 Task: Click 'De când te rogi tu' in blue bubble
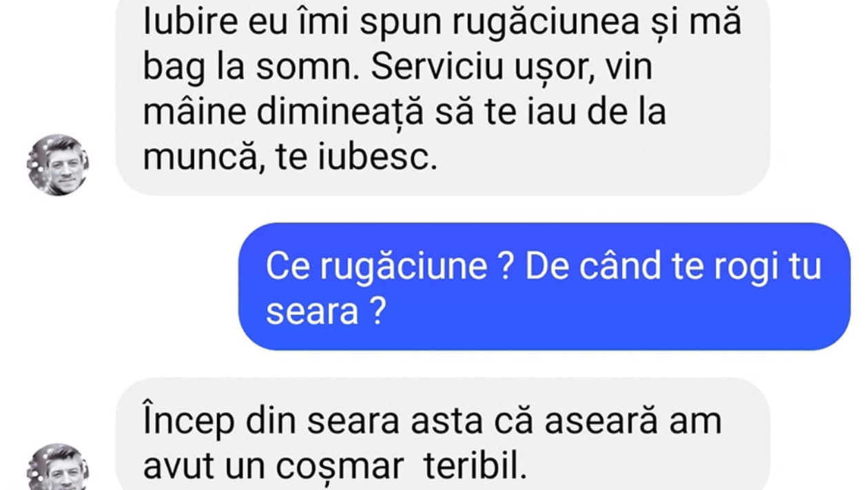coord(674,267)
